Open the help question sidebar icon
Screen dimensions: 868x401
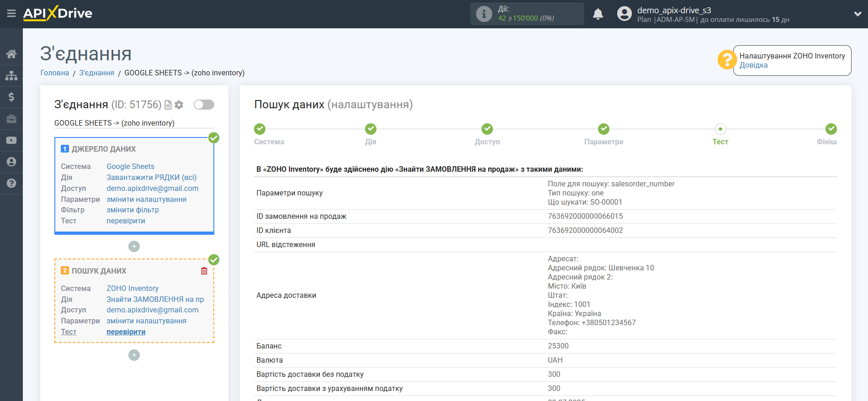(11, 183)
